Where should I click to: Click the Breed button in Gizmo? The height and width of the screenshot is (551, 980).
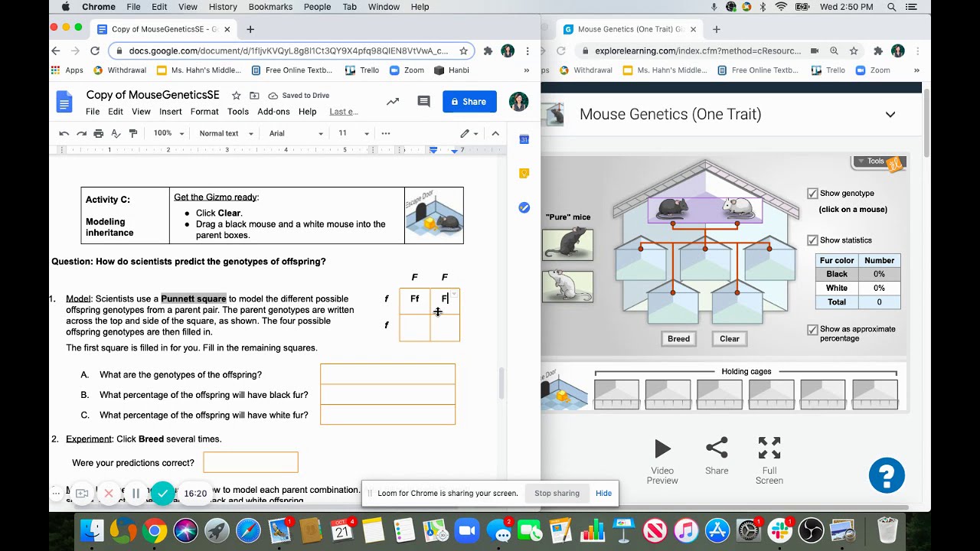(x=678, y=339)
